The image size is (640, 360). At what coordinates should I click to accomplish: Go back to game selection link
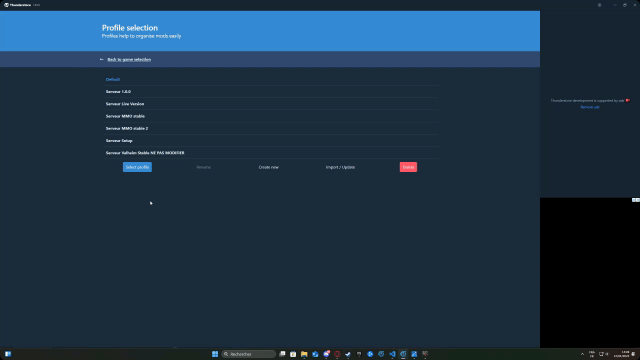pos(129,60)
